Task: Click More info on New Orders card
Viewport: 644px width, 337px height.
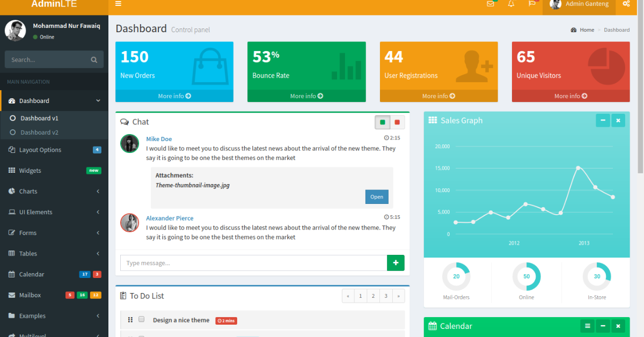Action: 174,96
